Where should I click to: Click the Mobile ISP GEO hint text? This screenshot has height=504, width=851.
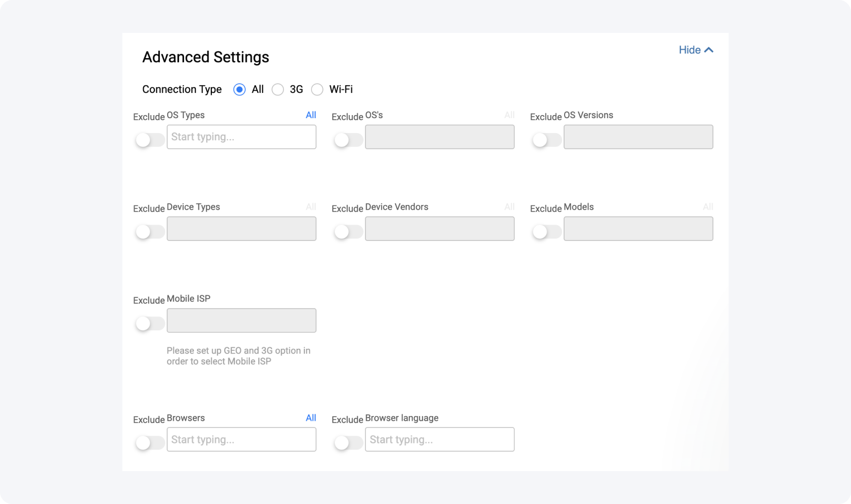point(239,356)
